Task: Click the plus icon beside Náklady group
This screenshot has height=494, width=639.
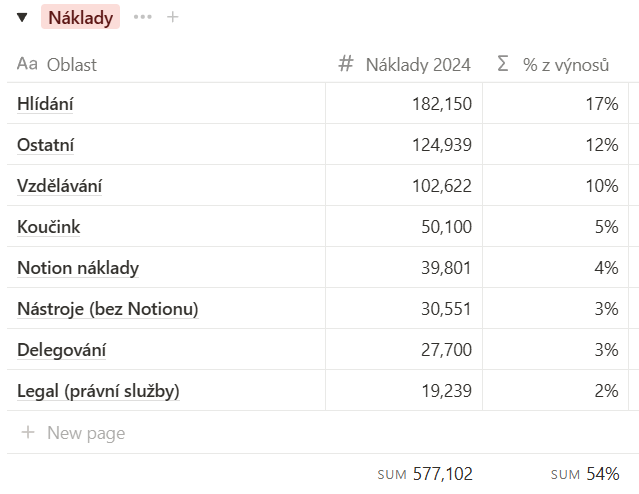Action: coord(173,17)
